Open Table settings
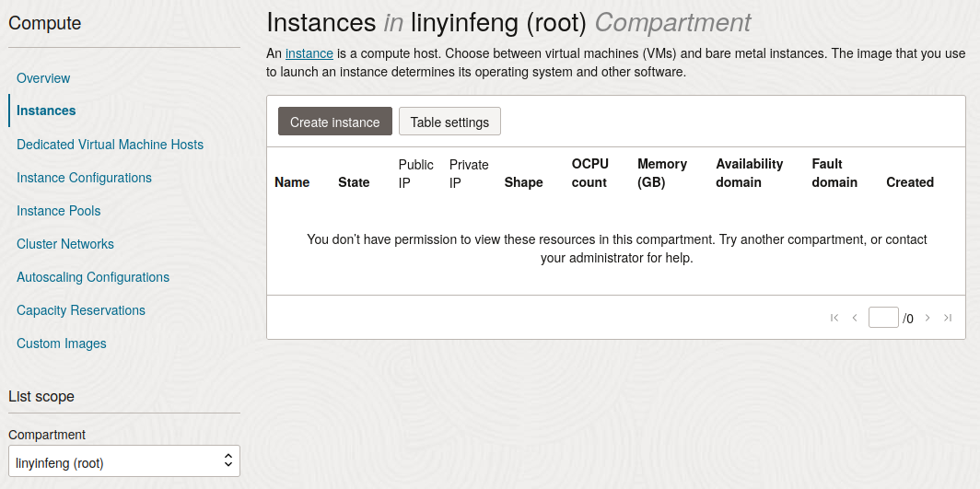The height and width of the screenshot is (489, 980). (449, 122)
